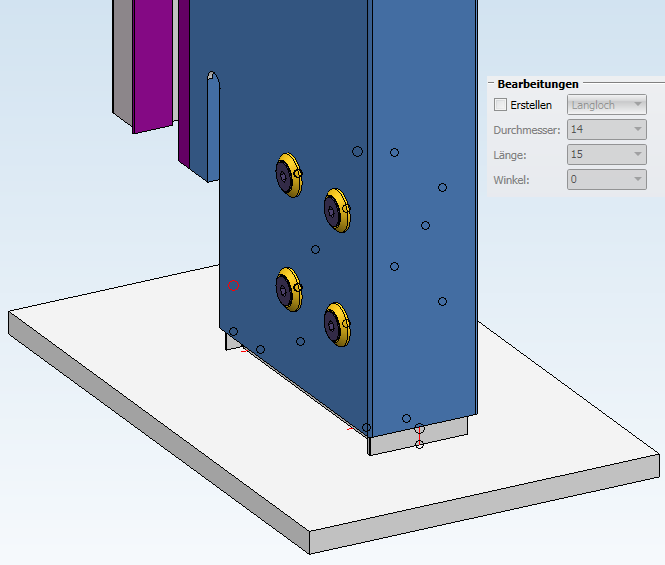This screenshot has height=565, width=665.
Task: Select the upper-right yellow bolt
Action: click(x=337, y=211)
